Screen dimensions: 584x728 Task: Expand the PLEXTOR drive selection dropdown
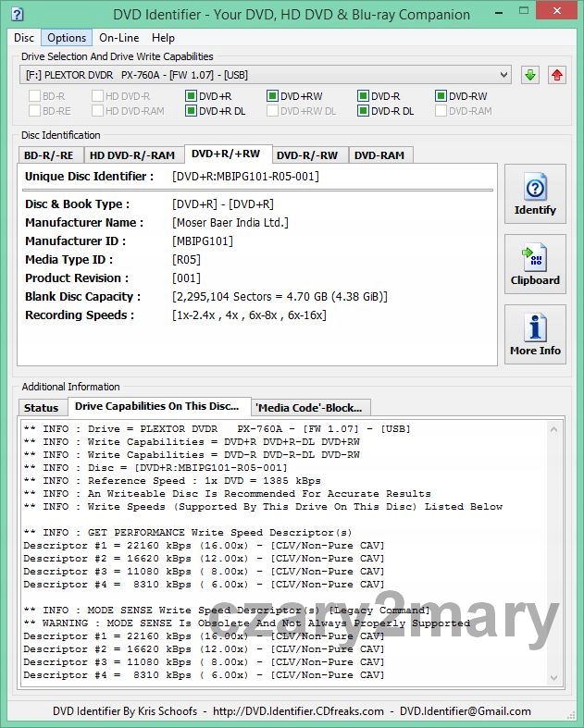[x=267, y=75]
